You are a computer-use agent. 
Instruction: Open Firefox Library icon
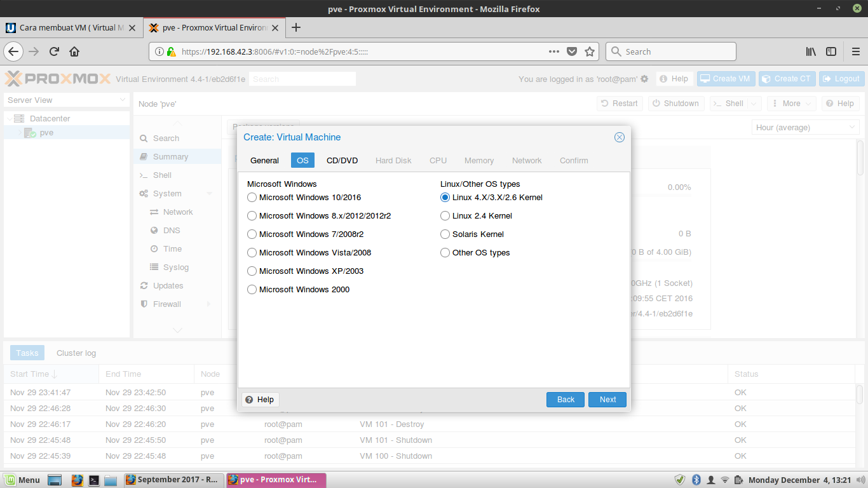click(811, 51)
